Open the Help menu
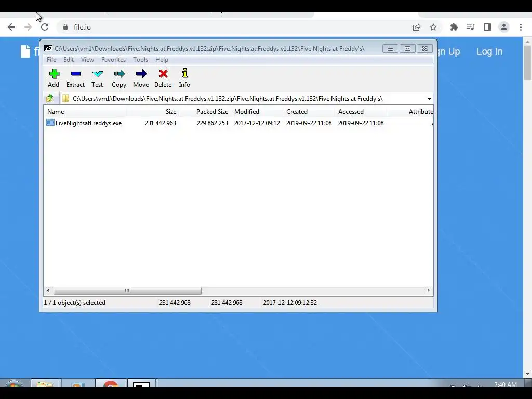This screenshot has height=399, width=532. point(162,60)
